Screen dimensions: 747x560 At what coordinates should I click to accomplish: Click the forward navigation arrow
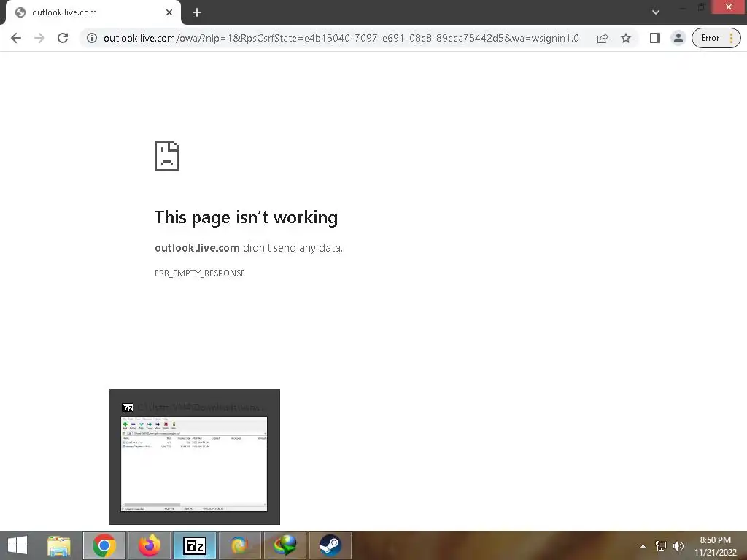tap(39, 38)
